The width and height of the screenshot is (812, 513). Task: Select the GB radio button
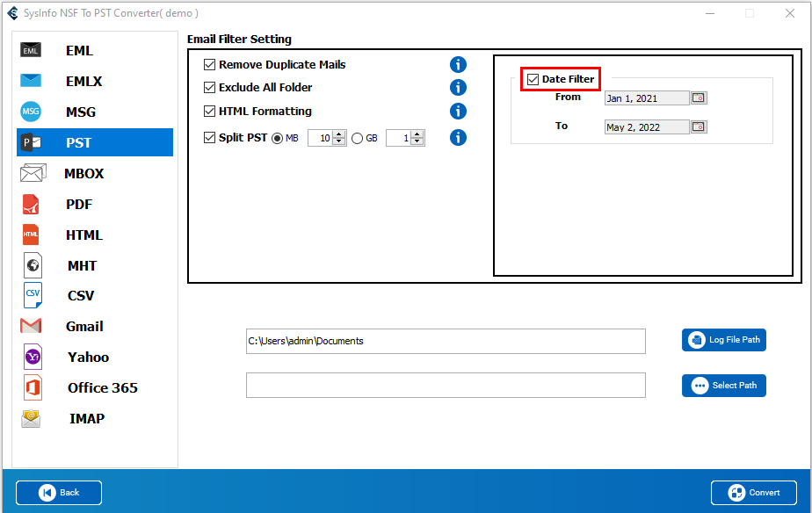357,138
